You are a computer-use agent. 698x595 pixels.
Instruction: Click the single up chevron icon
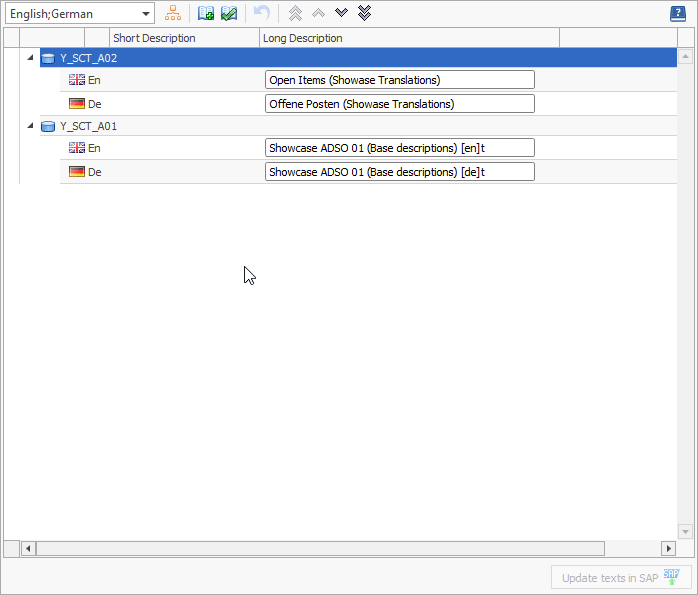tap(318, 14)
